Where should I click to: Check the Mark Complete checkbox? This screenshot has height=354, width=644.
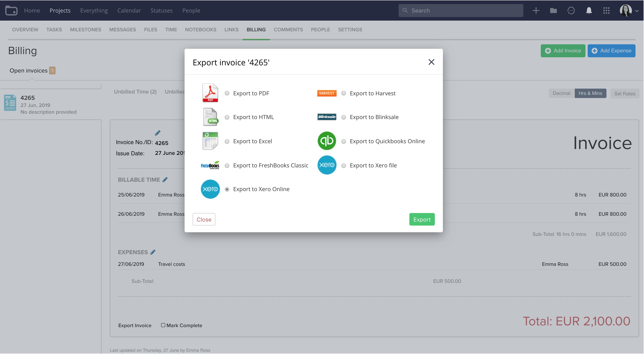click(163, 325)
